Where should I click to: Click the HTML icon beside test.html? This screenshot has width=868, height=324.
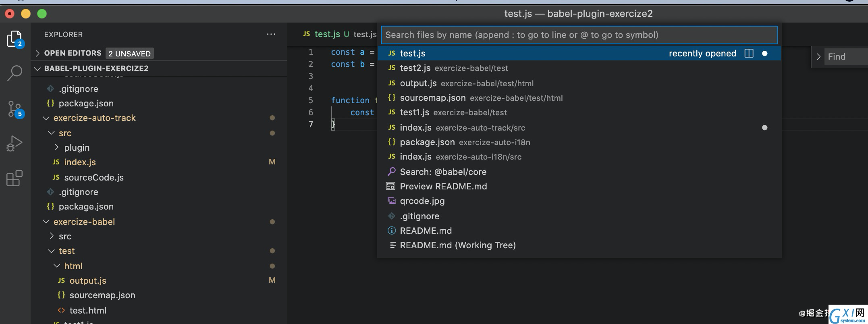pos(61,310)
